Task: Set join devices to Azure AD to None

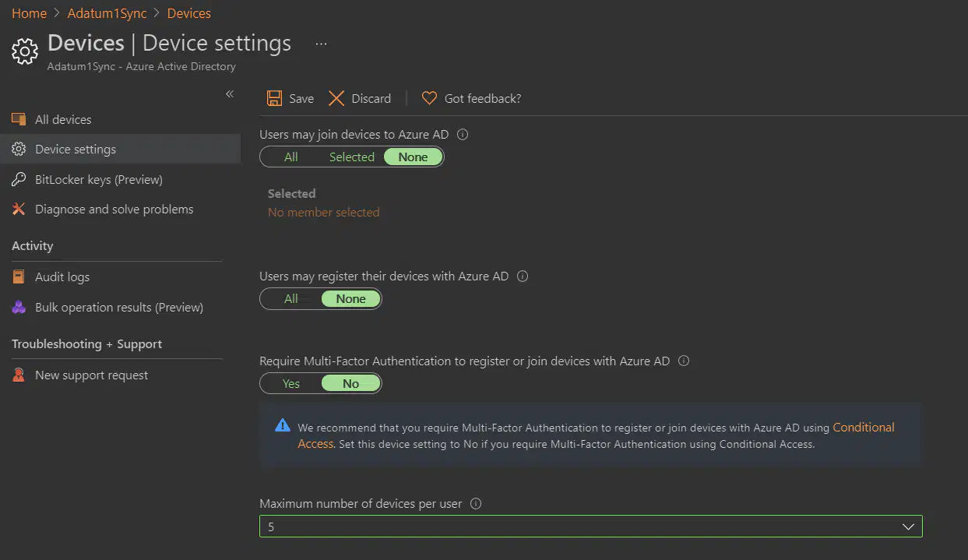Action: coord(413,157)
